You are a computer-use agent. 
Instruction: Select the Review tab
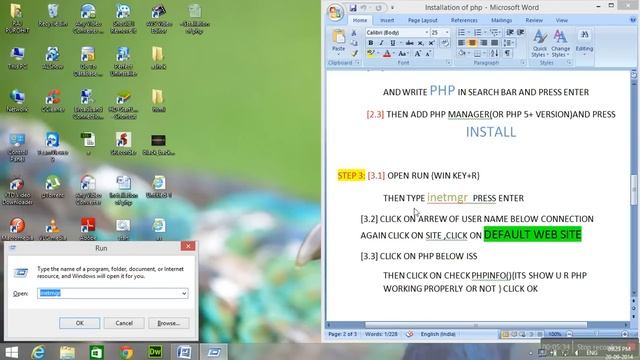point(534,20)
